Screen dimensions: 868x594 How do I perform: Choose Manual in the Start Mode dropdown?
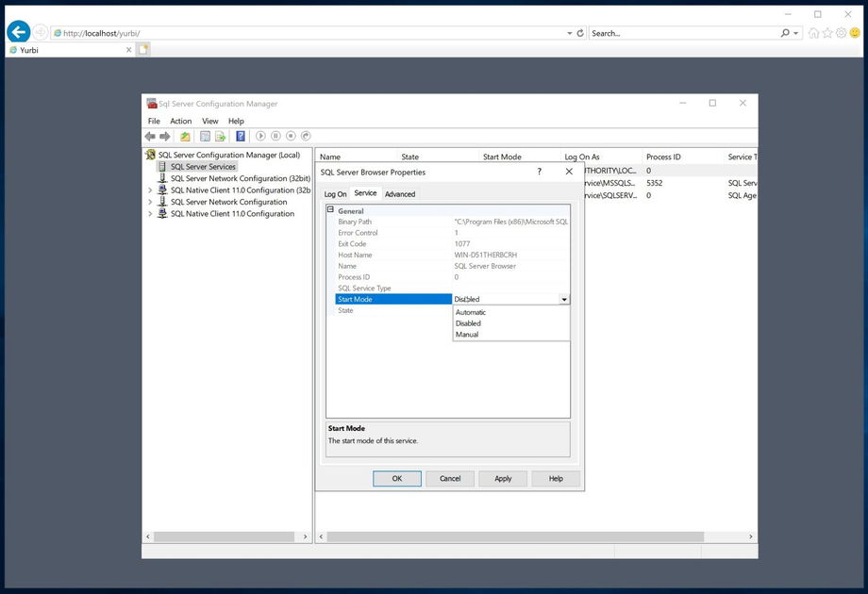467,335
